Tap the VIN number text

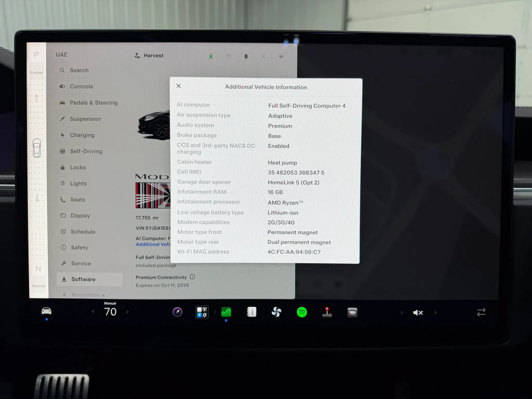point(153,228)
